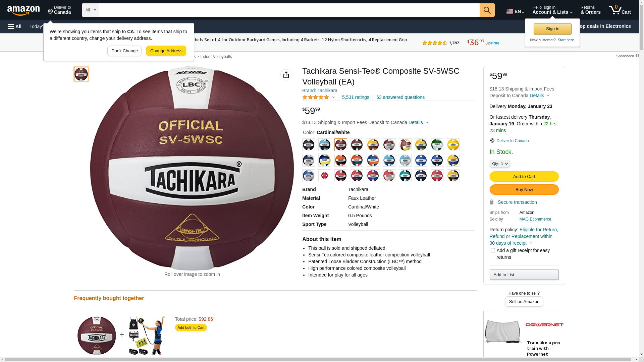
Task: Click inside the search text field
Action: pyautogui.click(x=289, y=10)
